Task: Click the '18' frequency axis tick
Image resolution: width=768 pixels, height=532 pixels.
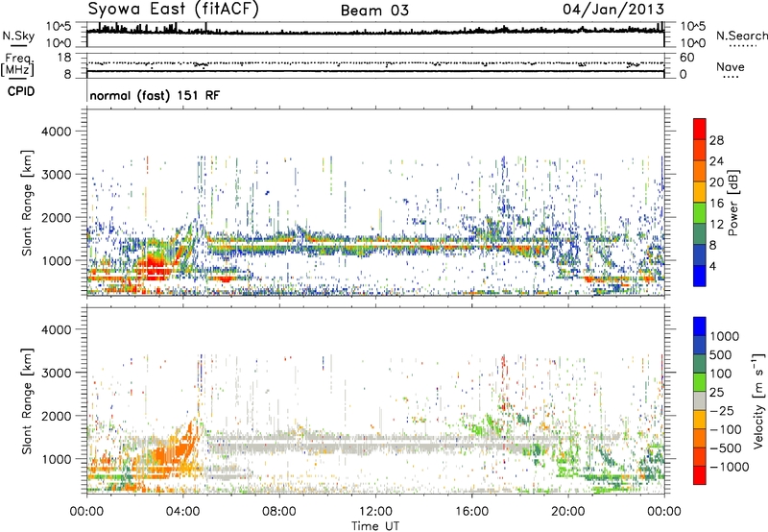Action: pos(64,58)
